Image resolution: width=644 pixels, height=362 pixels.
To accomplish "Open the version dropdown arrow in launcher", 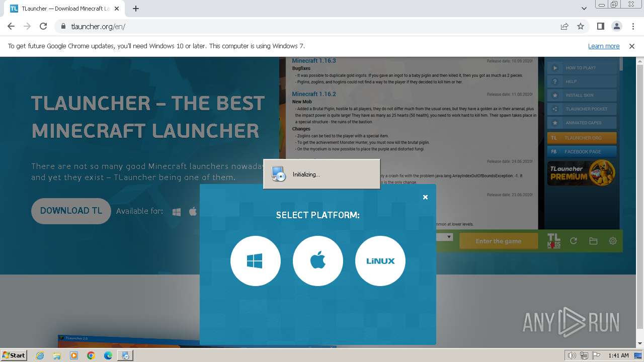I will pyautogui.click(x=449, y=237).
